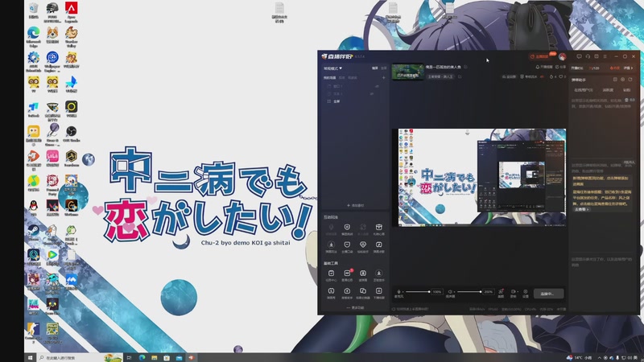Open the first icon in basic tools bottom row
644x362 pixels.
(x=331, y=293)
